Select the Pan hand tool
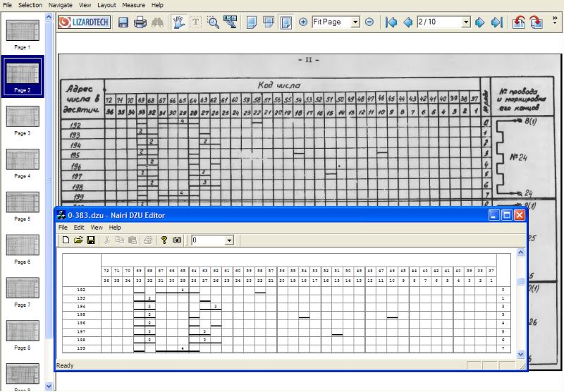The height and width of the screenshot is (392, 564). tap(178, 22)
